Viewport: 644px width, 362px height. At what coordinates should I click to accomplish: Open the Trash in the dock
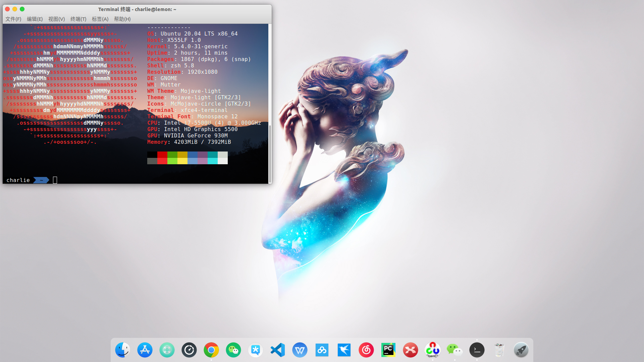tap(499, 350)
